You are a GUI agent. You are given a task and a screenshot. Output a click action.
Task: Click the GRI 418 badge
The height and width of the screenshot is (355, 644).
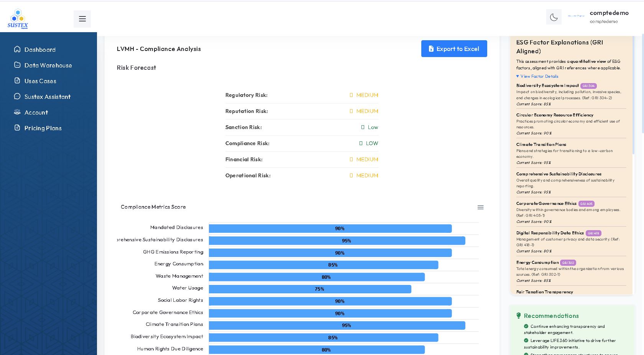point(593,233)
